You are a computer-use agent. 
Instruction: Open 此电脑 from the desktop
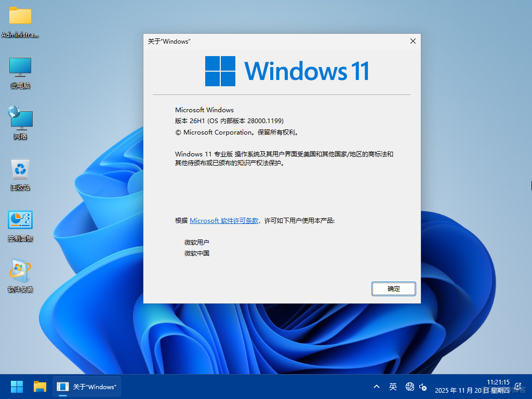point(20,70)
